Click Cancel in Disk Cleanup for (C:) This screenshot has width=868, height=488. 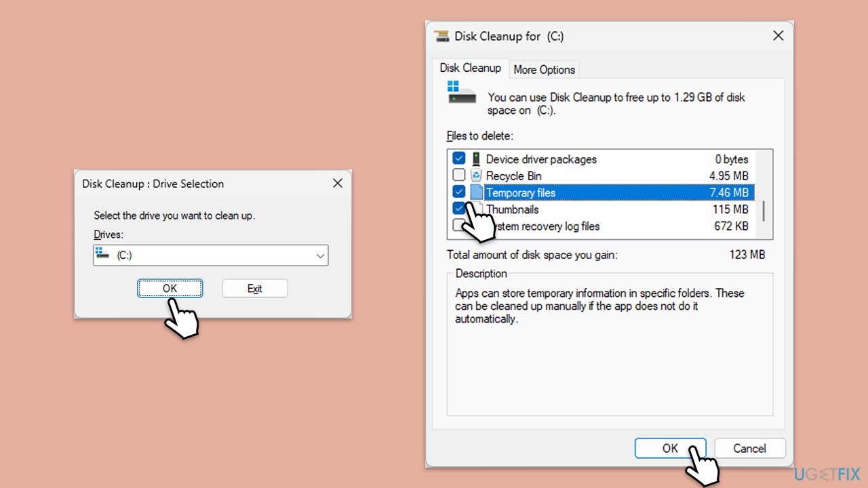(749, 448)
